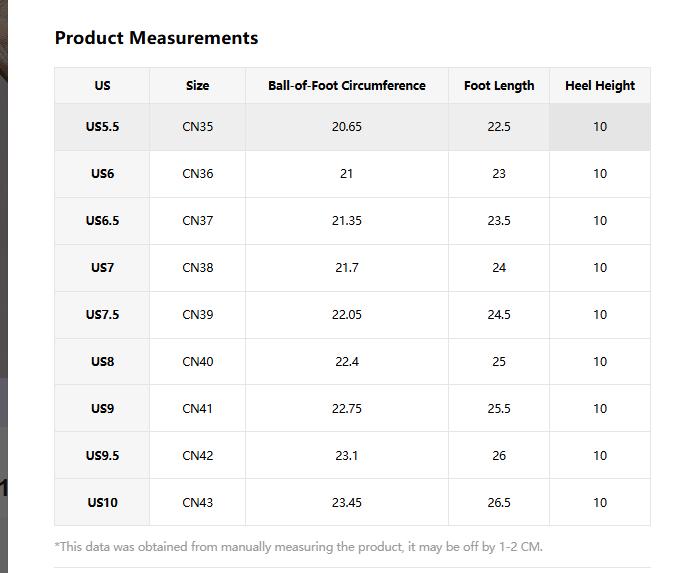
Task: Click the US6.5 row label
Action: coord(102,221)
